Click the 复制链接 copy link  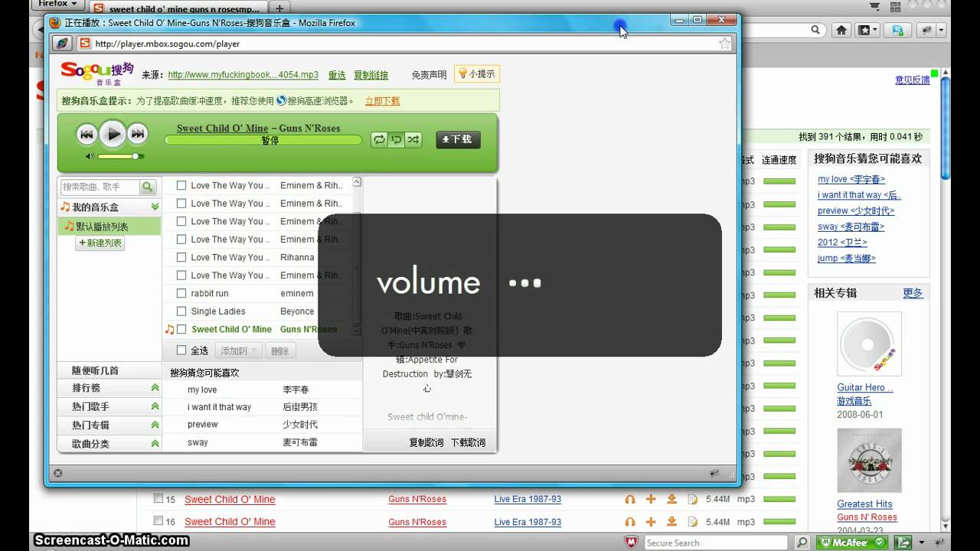(x=371, y=75)
